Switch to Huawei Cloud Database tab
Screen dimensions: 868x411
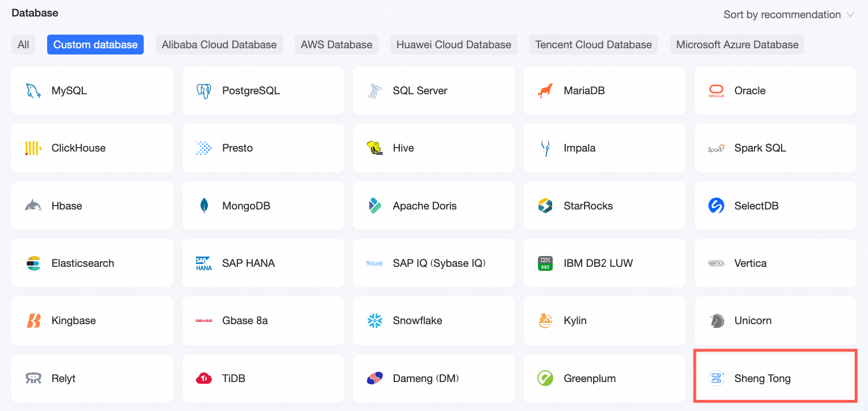454,45
